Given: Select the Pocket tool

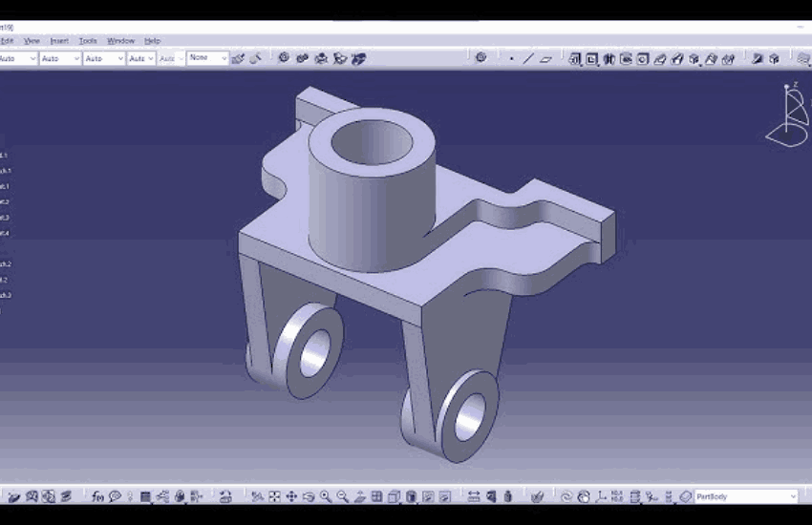Looking at the screenshot, I should (x=592, y=59).
